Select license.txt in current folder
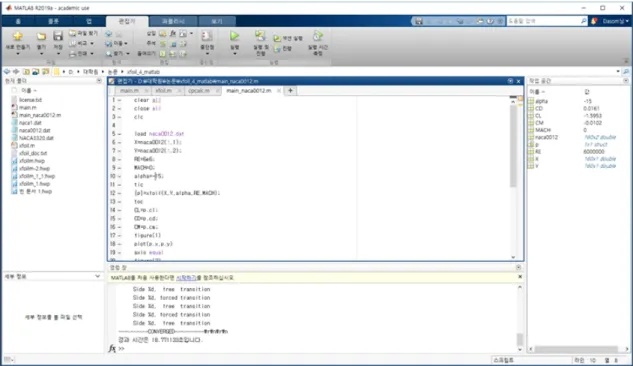 [x=30, y=100]
